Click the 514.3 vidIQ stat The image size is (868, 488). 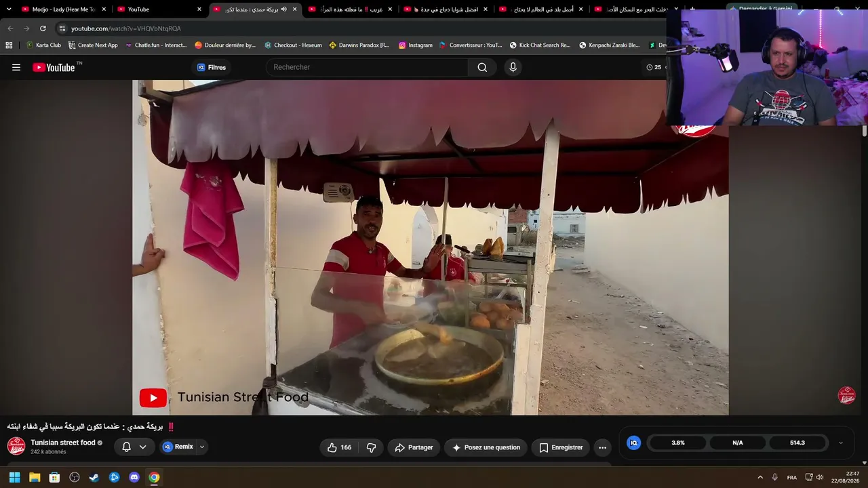[797, 443]
